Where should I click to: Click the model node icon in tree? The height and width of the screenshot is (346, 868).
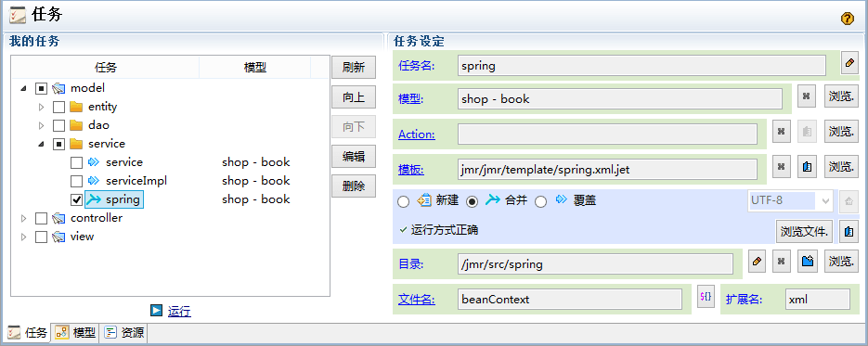point(59,88)
